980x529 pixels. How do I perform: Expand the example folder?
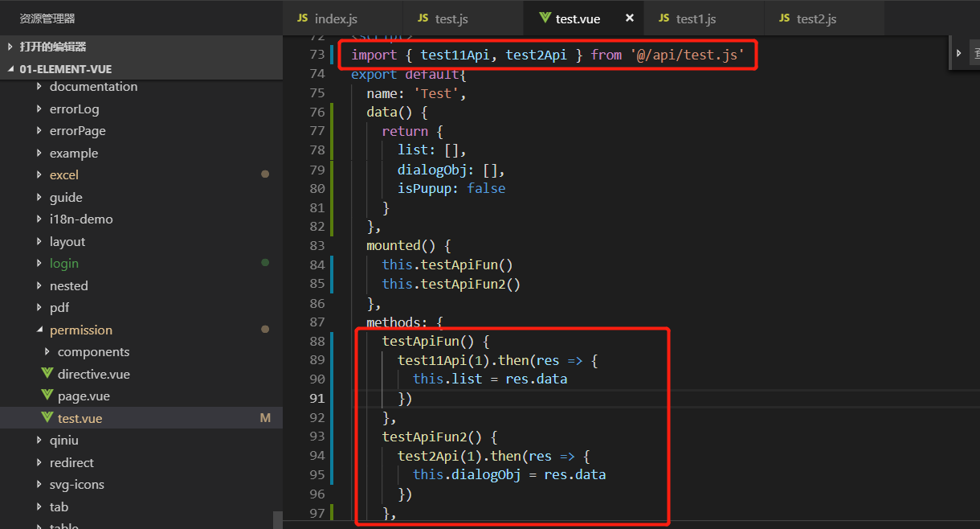click(40, 153)
